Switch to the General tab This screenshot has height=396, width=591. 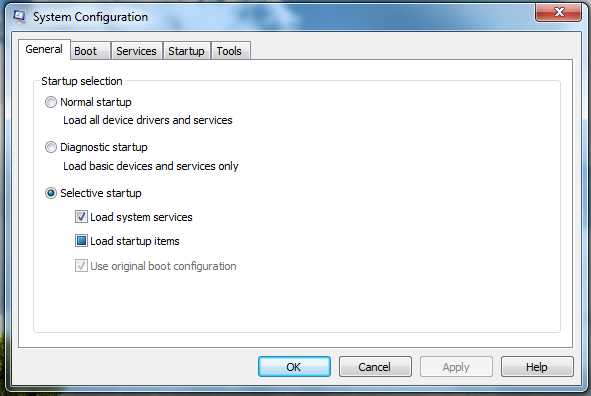tap(44, 49)
